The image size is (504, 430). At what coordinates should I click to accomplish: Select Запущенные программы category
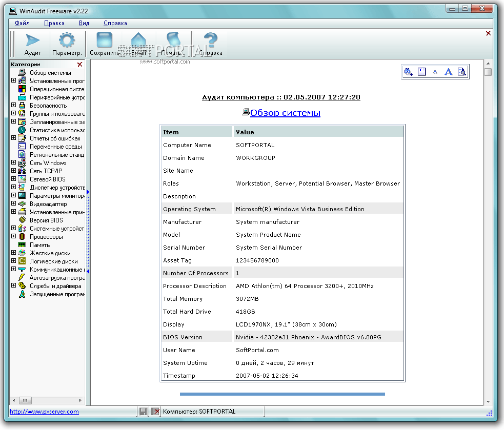(x=57, y=294)
